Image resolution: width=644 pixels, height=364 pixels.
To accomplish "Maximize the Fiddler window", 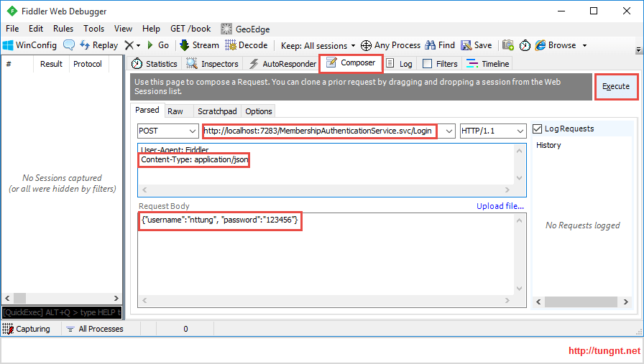I will [x=594, y=11].
